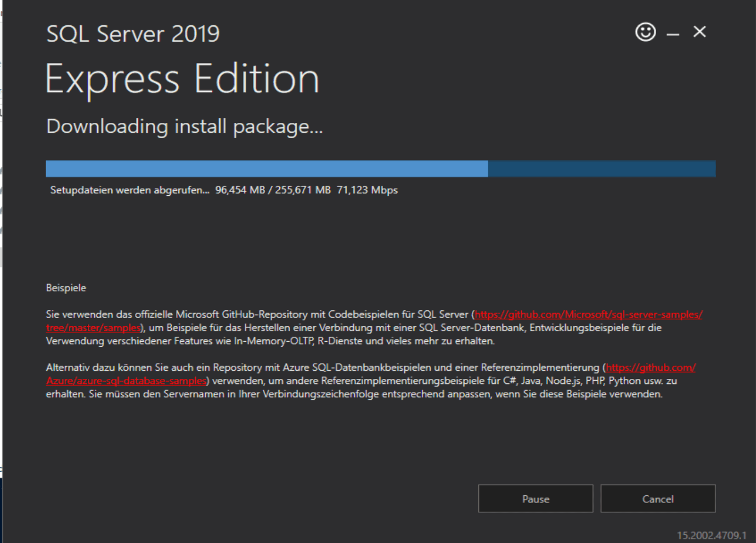Click the 'Beispiele' section heading
The height and width of the screenshot is (543, 756).
[66, 288]
